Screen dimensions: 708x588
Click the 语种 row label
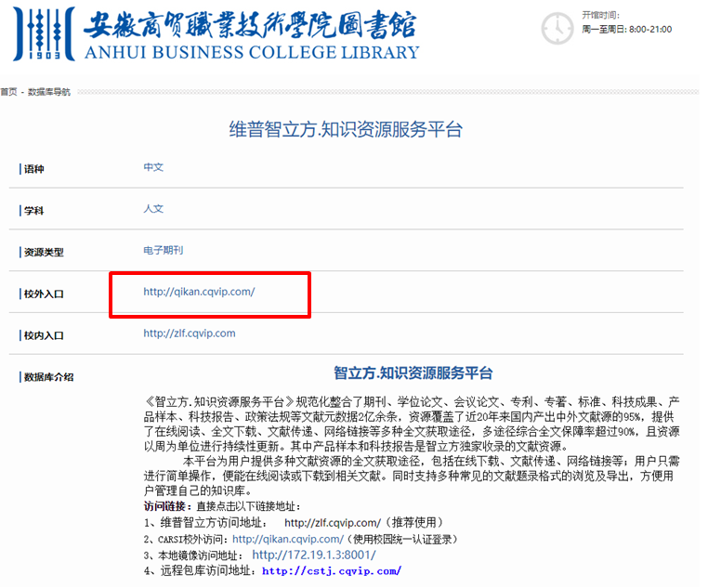pos(33,169)
